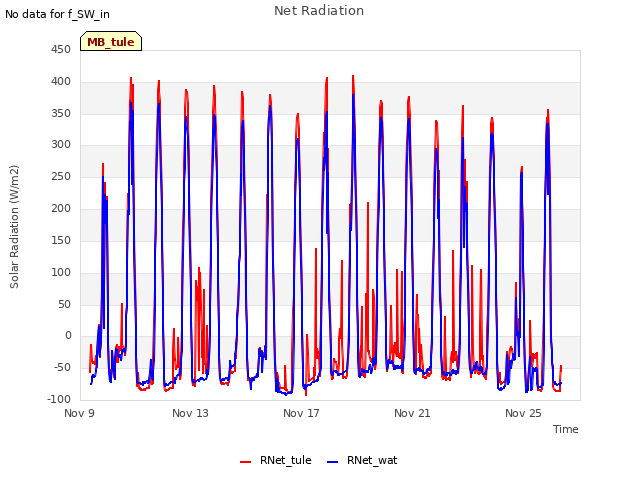Screen dimensions: 640x480
Task: Click the 150 y-axis tick label
Action: (x=61, y=240)
